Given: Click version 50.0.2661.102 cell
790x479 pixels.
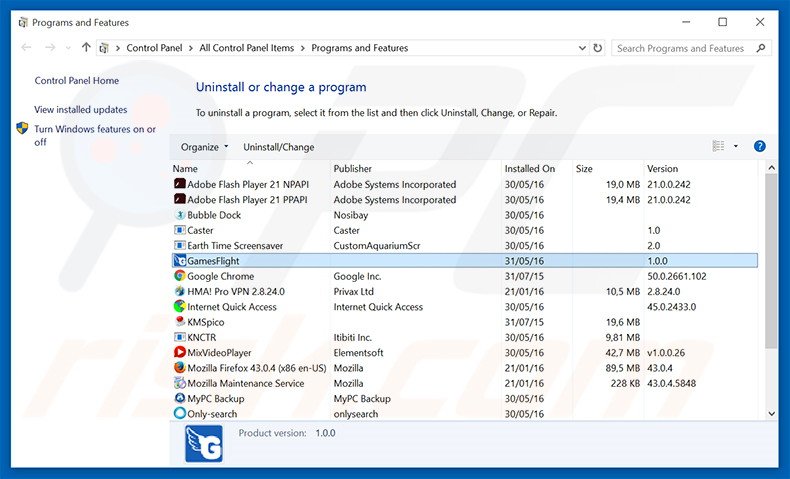Looking at the screenshot, I should [x=677, y=276].
